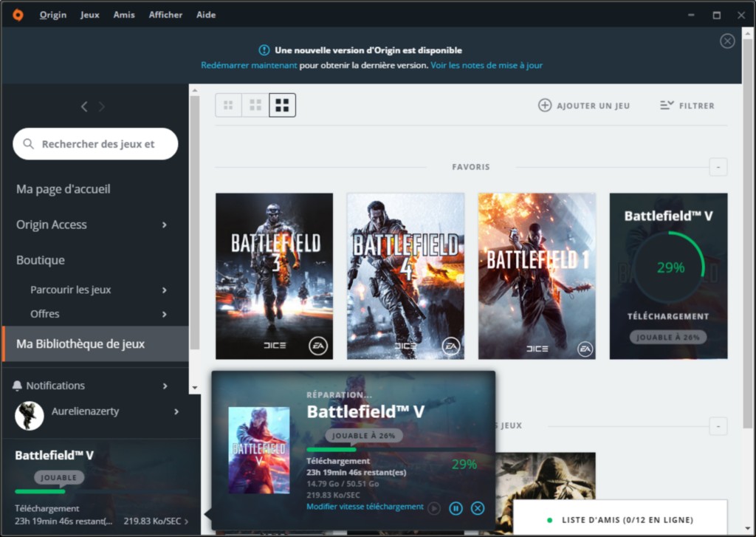Open the Battlefield 4 game tile
756x537 pixels.
coord(405,276)
